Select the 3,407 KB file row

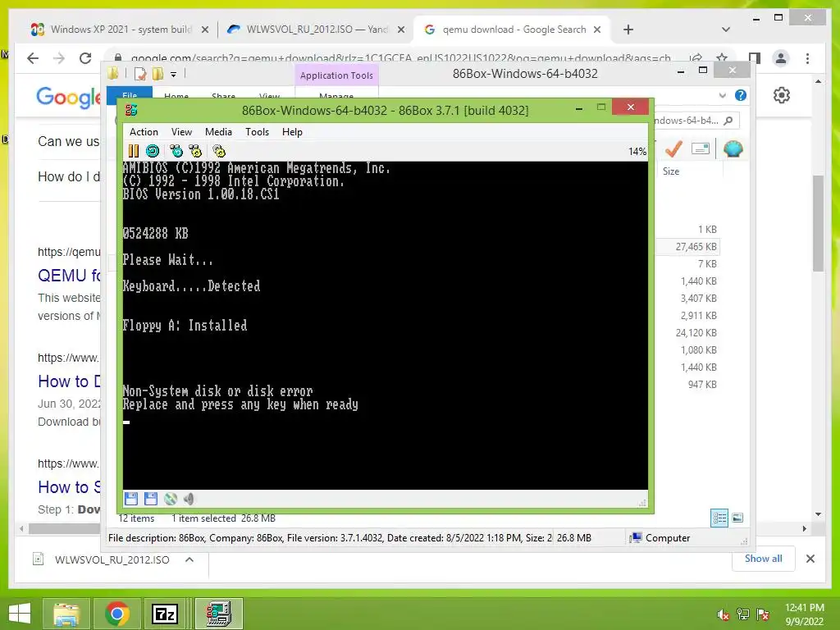[x=687, y=299]
